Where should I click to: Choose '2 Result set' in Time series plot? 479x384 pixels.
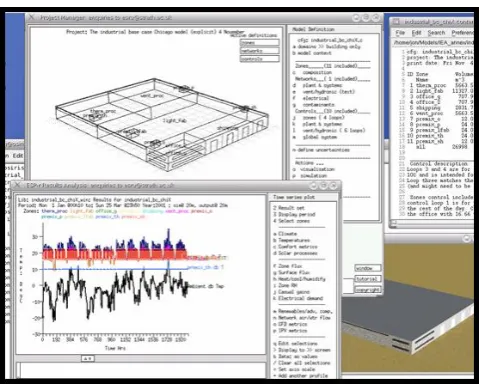click(289, 208)
